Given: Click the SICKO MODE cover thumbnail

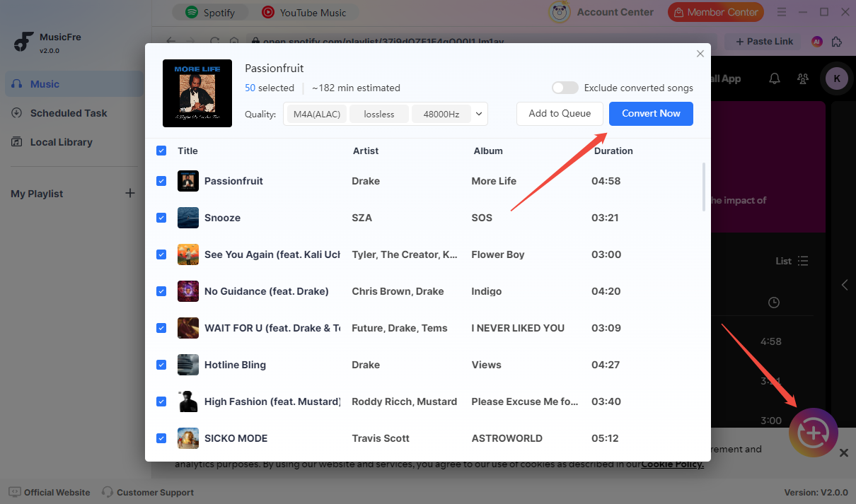Looking at the screenshot, I should click(188, 438).
